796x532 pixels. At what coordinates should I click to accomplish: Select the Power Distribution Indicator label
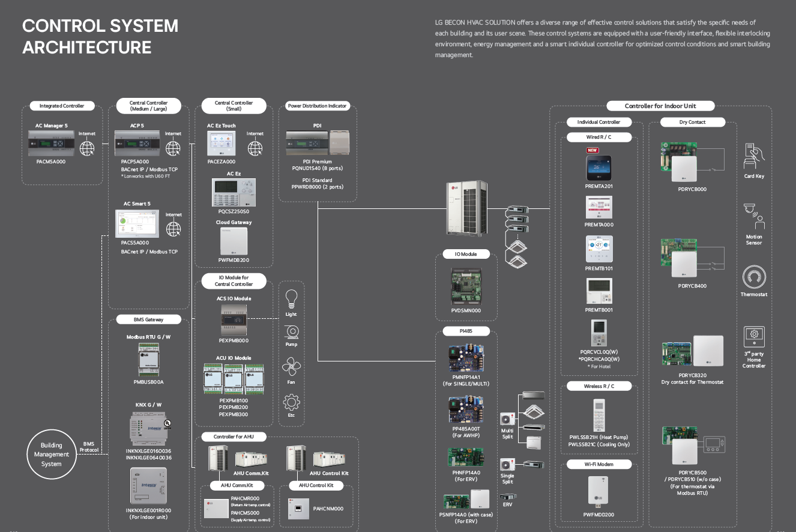coord(317,106)
